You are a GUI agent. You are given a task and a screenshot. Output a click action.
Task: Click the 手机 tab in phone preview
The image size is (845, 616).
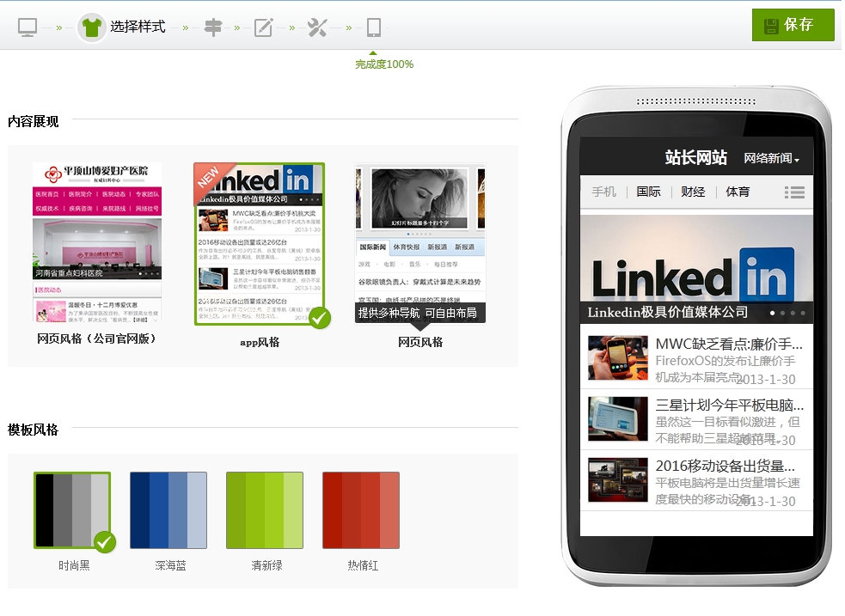(603, 192)
